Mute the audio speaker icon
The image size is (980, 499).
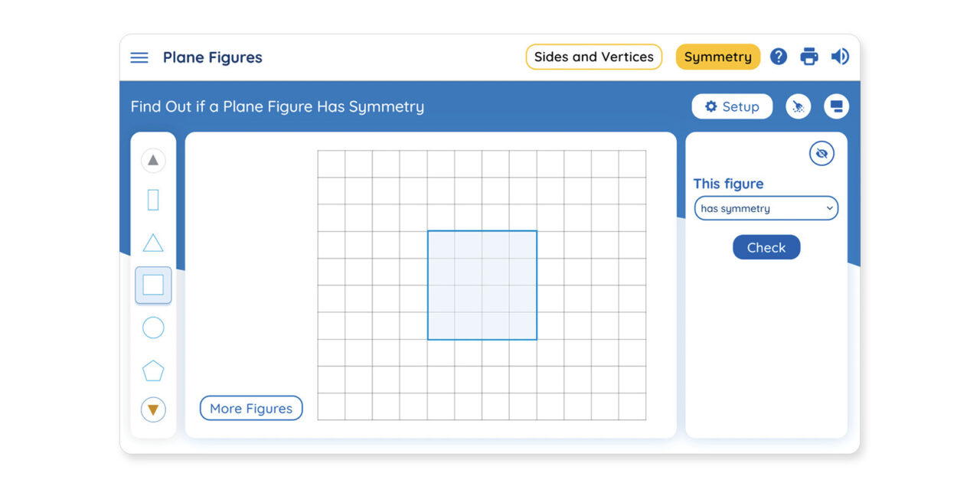(x=840, y=57)
